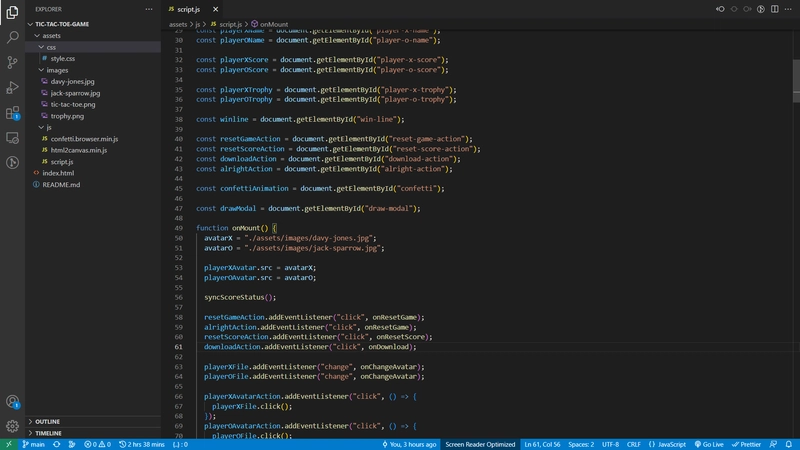Expand the TIMELINE section
The height and width of the screenshot is (450, 800).
(x=93, y=433)
